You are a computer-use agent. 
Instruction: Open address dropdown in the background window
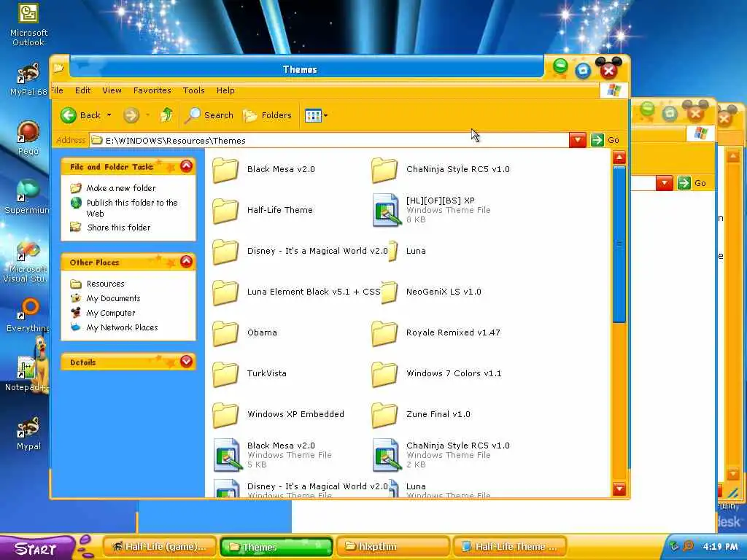pyautogui.click(x=664, y=183)
